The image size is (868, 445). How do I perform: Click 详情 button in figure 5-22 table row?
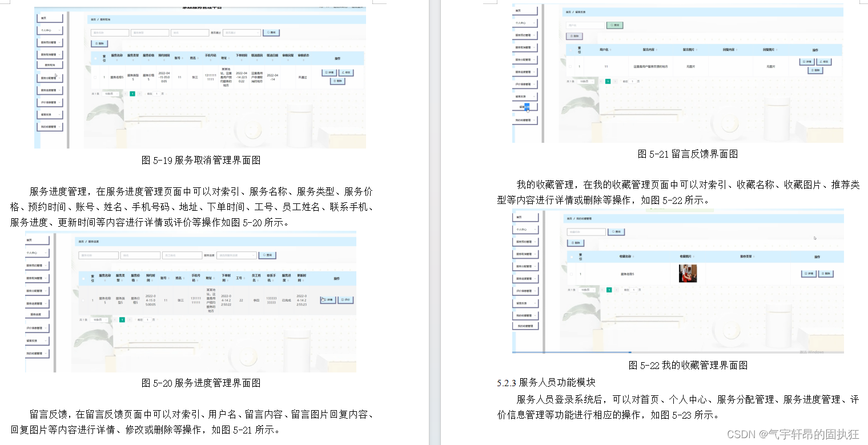point(809,274)
